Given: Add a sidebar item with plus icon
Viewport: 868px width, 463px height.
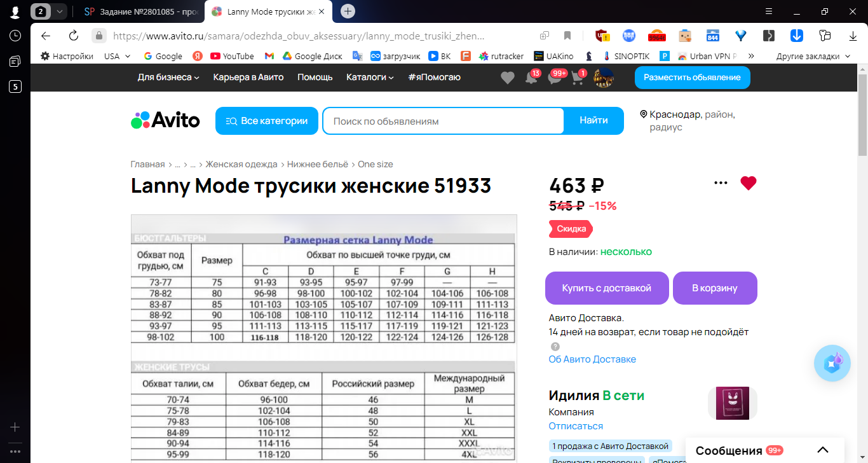Looking at the screenshot, I should (x=15, y=427).
